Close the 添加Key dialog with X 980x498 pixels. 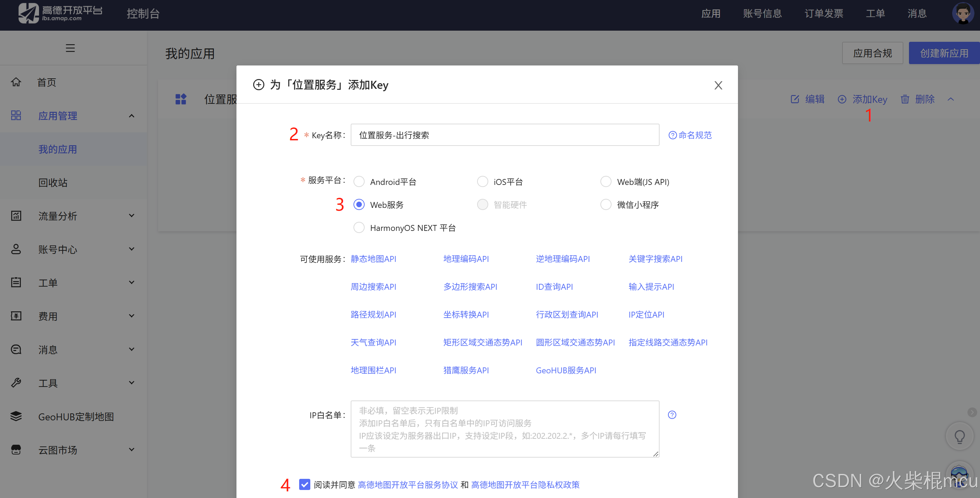coord(718,85)
